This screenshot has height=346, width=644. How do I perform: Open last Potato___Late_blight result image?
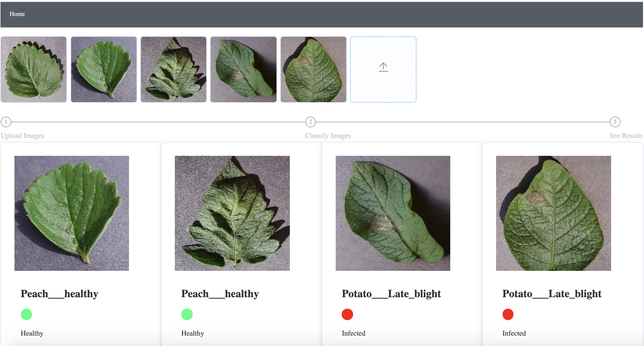553,213
